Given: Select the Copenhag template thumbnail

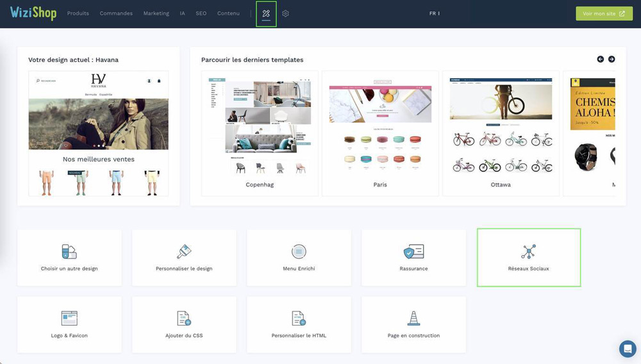Looking at the screenshot, I should (260, 133).
